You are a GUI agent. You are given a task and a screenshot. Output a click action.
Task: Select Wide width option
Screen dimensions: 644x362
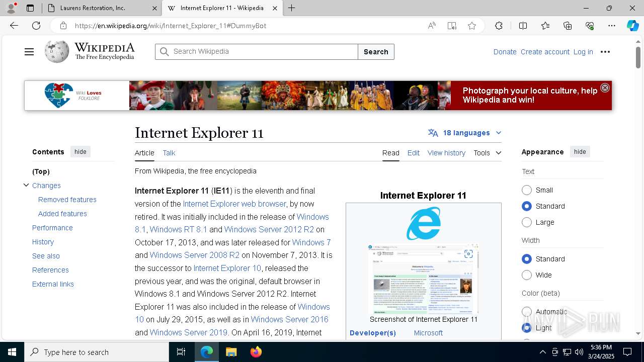click(527, 275)
